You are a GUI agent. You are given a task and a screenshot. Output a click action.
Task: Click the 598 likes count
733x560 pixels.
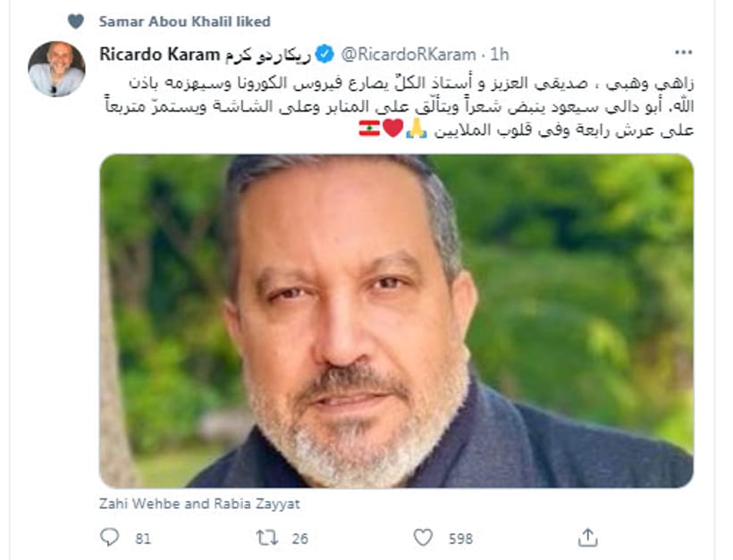[x=460, y=539]
